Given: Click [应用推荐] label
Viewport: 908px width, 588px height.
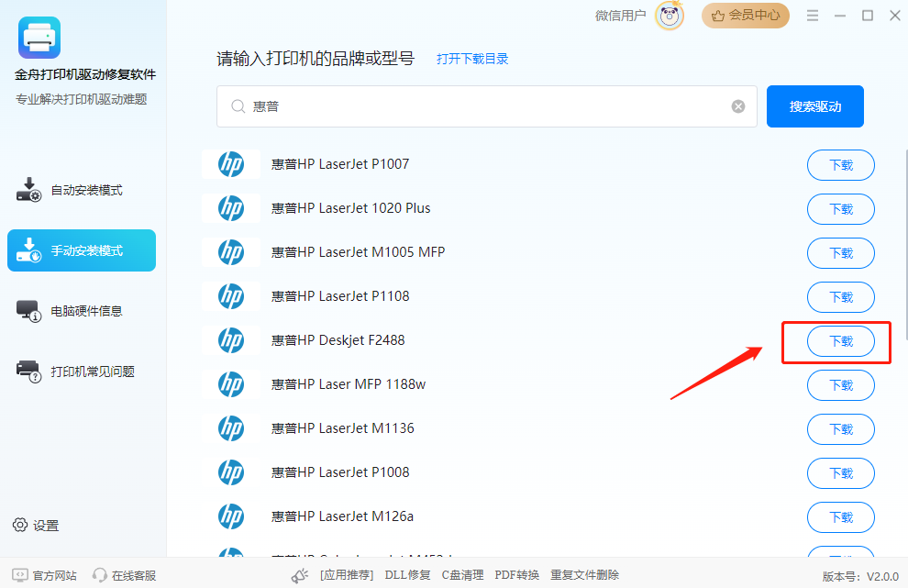Looking at the screenshot, I should (347, 575).
